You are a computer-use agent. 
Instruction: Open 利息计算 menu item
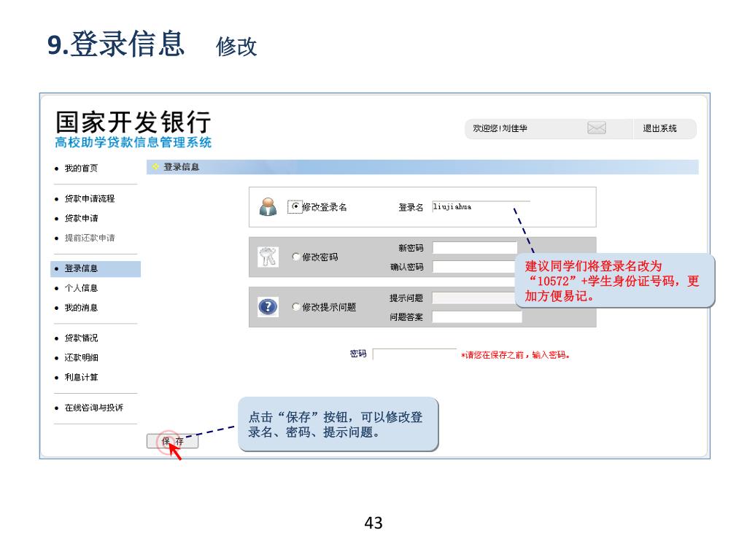[x=81, y=377]
